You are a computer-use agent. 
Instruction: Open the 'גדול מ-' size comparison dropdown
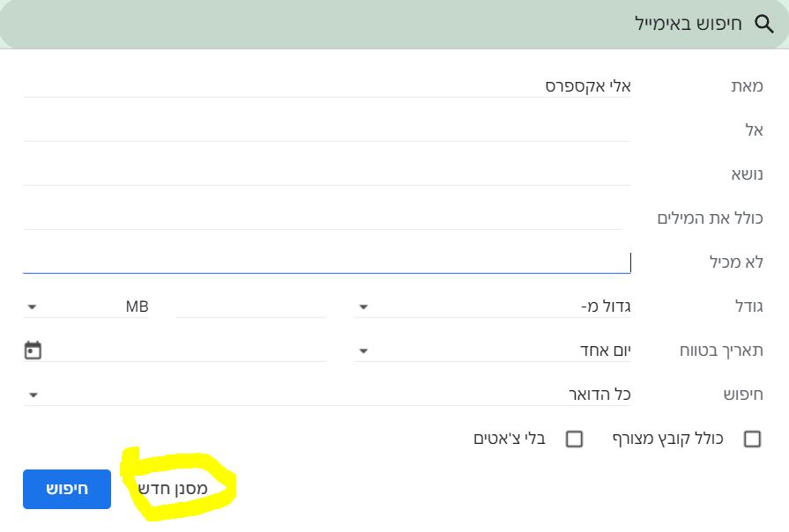pyautogui.click(x=494, y=307)
